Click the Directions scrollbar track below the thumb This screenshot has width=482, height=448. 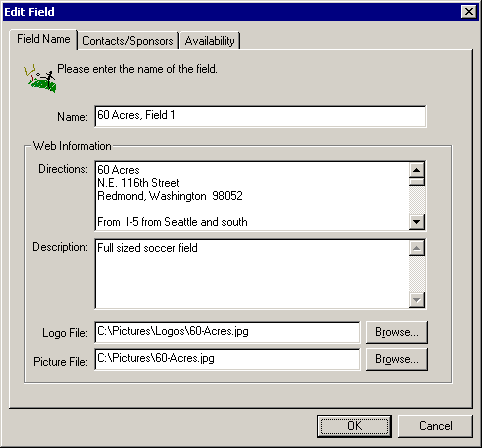pyautogui.click(x=417, y=200)
